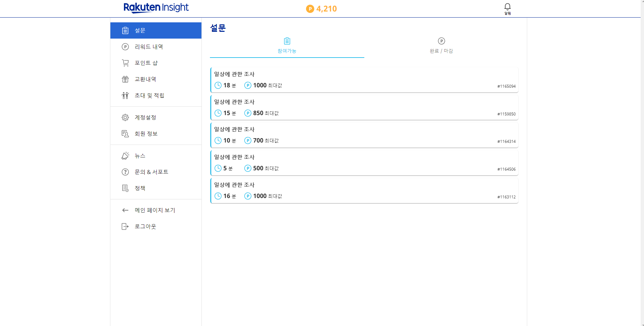The width and height of the screenshot is (644, 326).
Task: Click the 포인트 샵 shopping cart icon
Action: (x=125, y=63)
